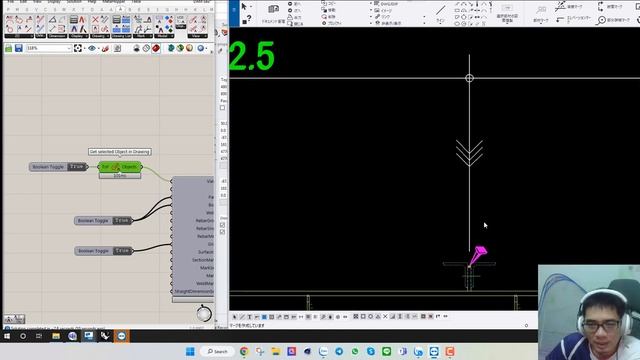Click the second green sphere icon
The image size is (640, 360).
[180, 48]
